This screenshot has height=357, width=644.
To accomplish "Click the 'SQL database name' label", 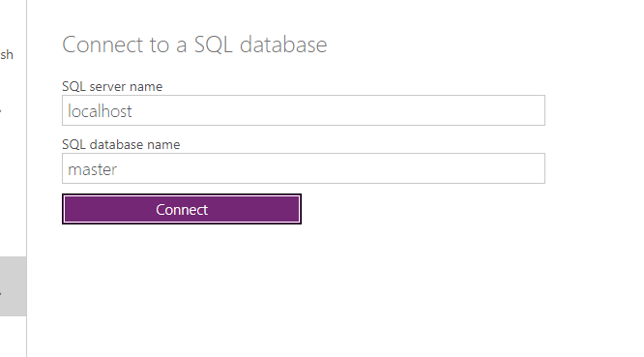I will pyautogui.click(x=121, y=144).
